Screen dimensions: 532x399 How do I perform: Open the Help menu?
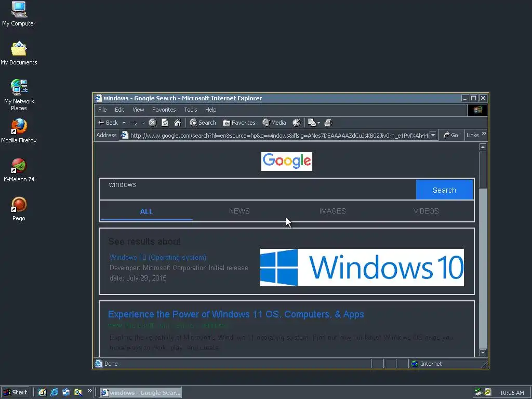click(211, 110)
